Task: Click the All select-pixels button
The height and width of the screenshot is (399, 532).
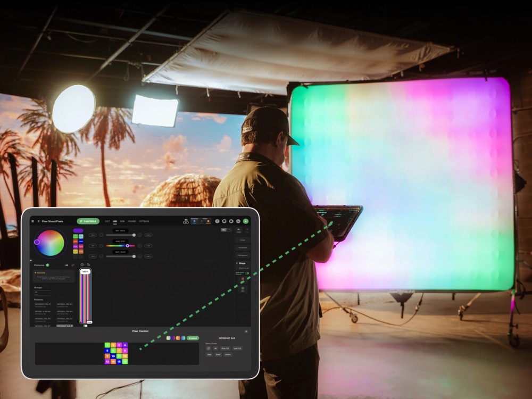Action: point(215,348)
